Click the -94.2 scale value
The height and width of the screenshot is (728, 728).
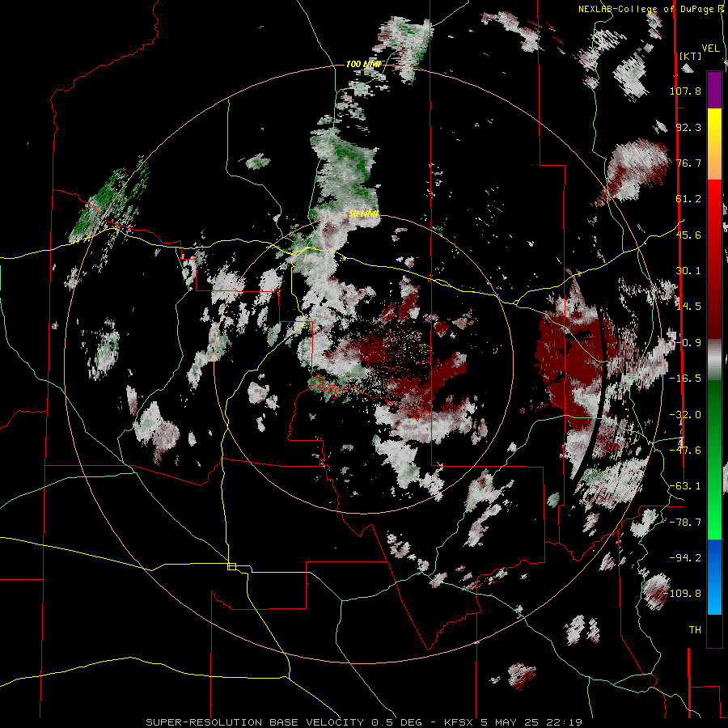coord(685,557)
